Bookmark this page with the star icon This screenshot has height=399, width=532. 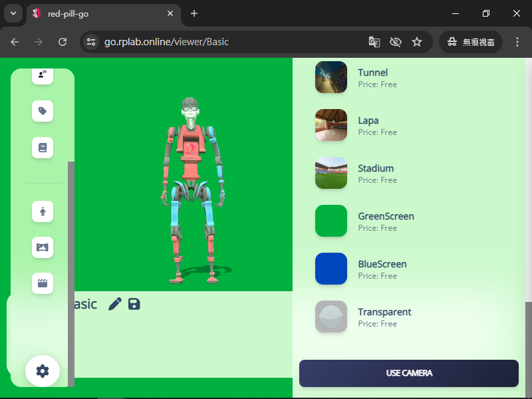pos(417,42)
